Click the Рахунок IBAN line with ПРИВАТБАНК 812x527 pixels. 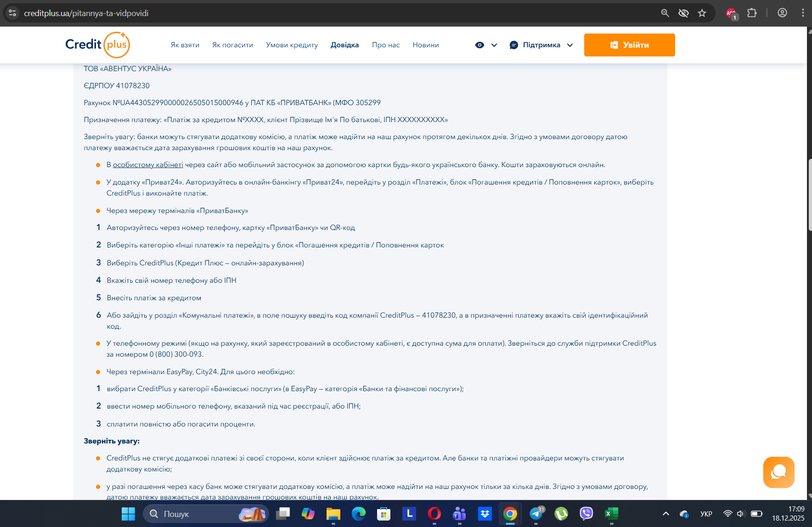point(232,103)
